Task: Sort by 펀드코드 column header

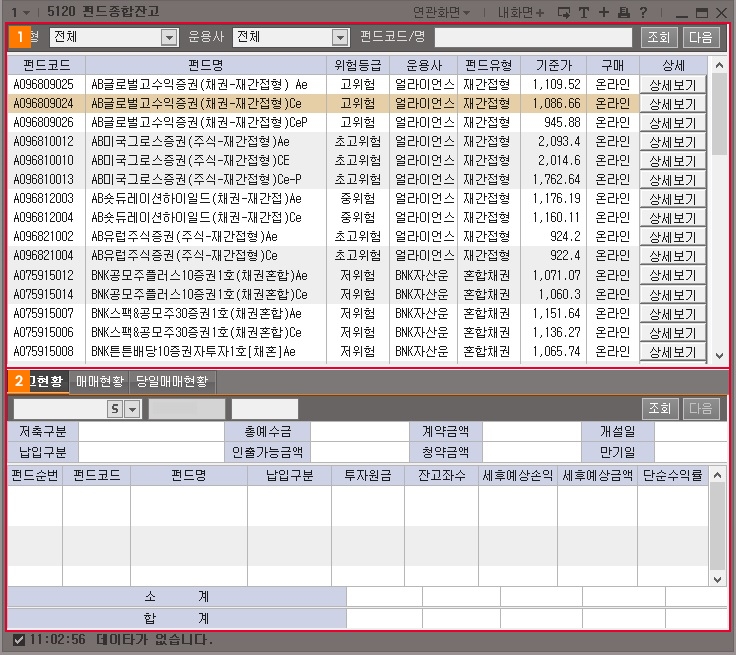Action: click(46, 65)
